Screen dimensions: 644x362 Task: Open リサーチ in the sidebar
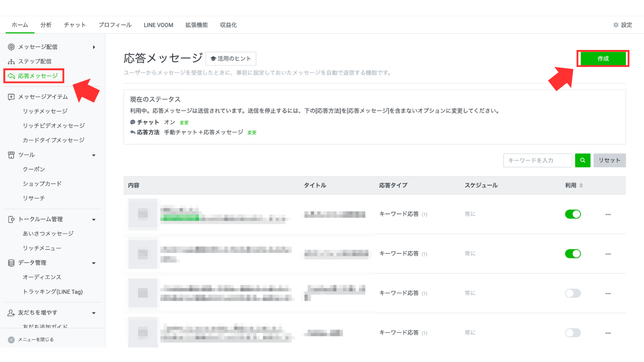pyautogui.click(x=34, y=198)
